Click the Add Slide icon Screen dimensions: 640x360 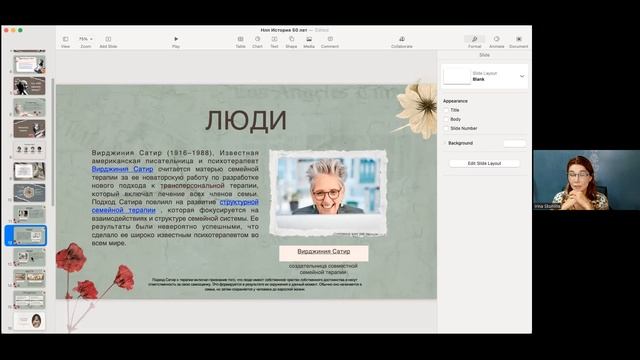(x=108, y=39)
